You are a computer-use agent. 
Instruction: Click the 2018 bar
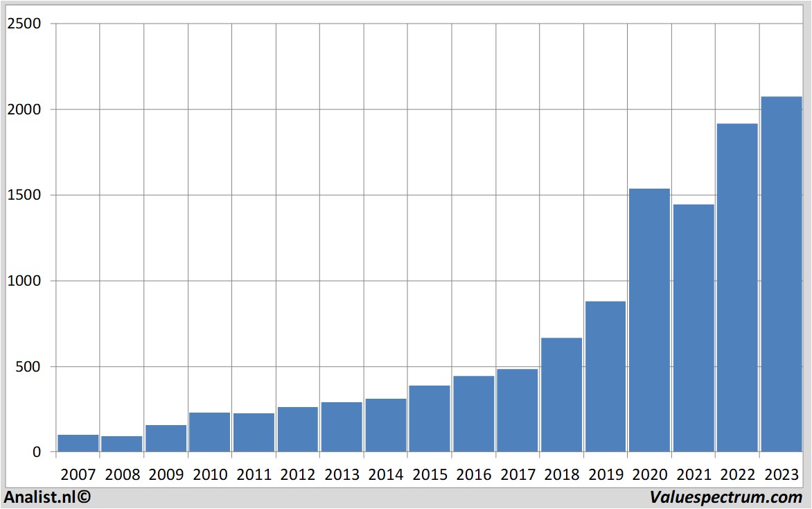(561, 395)
